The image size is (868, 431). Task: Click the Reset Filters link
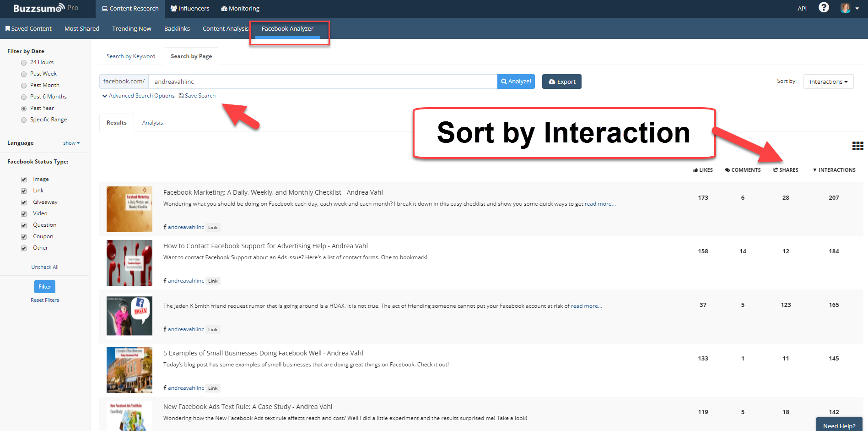45,300
